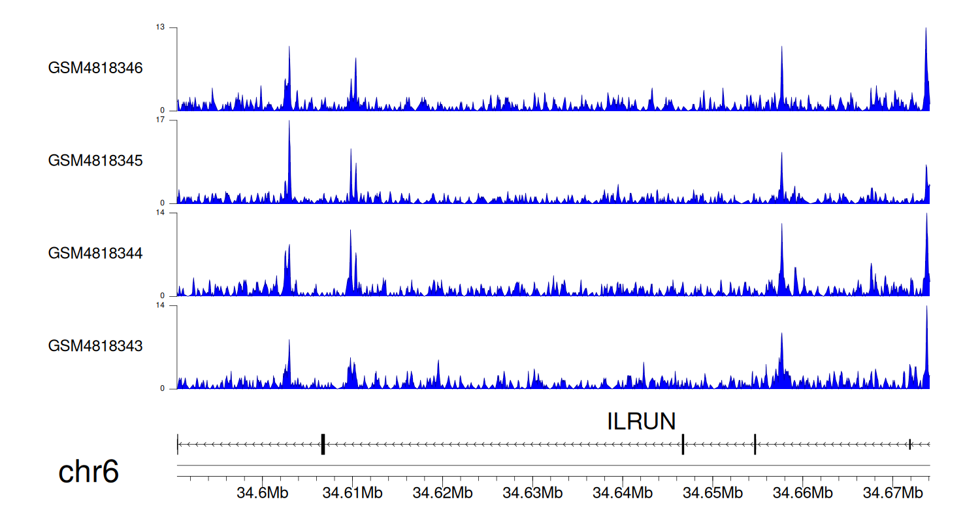Click the 34.61Mb position label
The width and height of the screenshot is (980, 510).
(352, 492)
